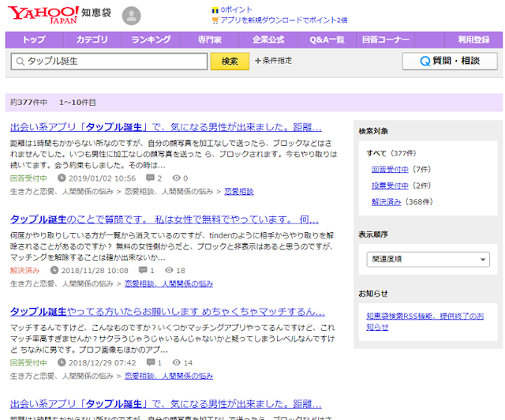Expand the +条件指定 search conditions

click(274, 61)
